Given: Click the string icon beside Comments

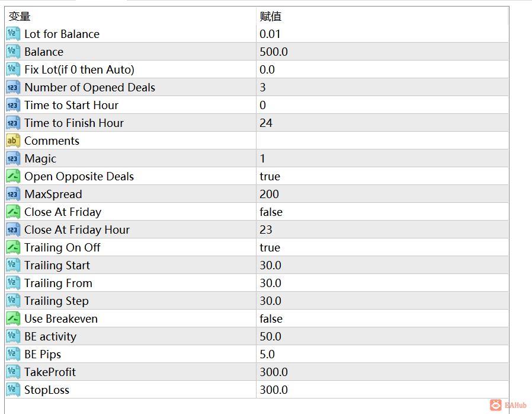Looking at the screenshot, I should (13, 141).
